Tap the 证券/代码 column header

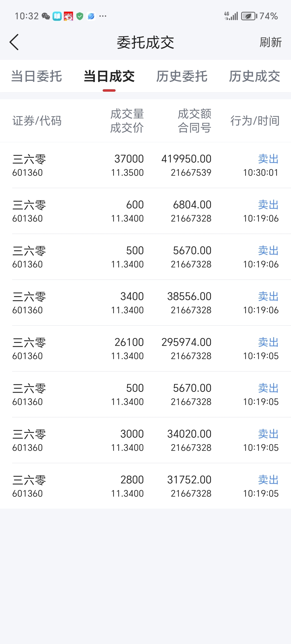(x=37, y=121)
